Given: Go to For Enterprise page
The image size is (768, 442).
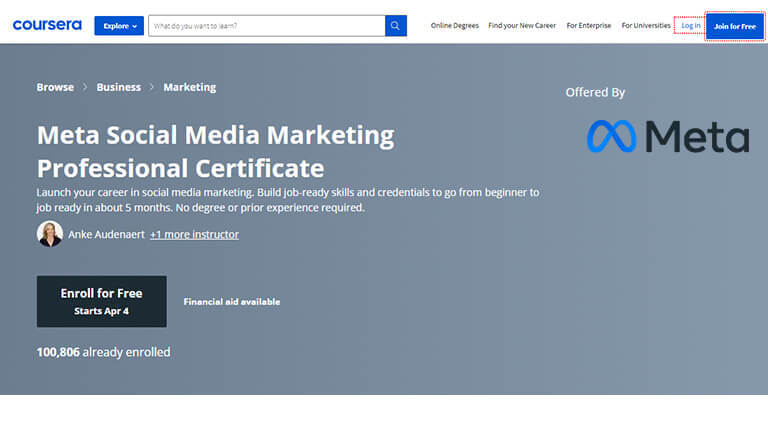Looking at the screenshot, I should [x=589, y=25].
